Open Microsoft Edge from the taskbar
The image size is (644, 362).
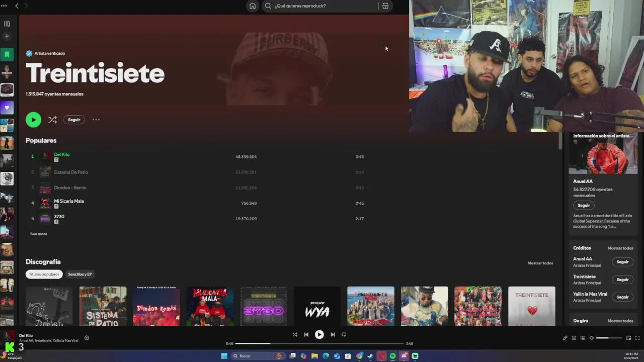326,356
